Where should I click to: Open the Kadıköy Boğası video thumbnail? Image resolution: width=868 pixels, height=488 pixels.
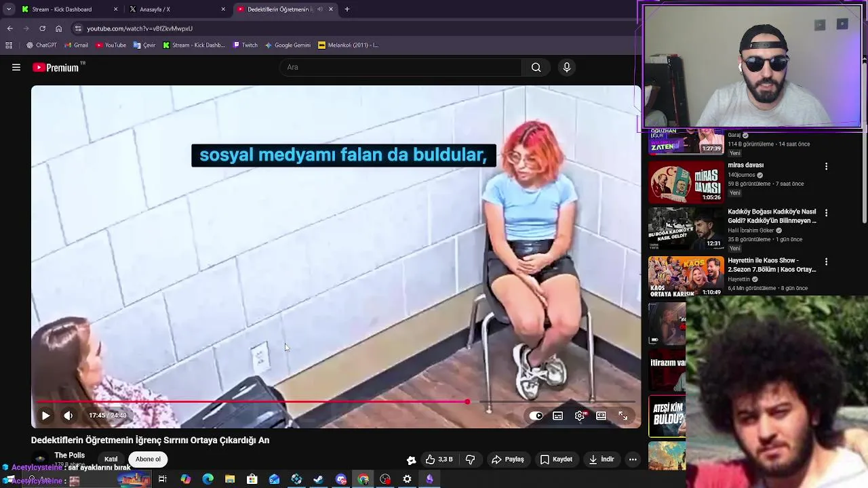coord(686,228)
